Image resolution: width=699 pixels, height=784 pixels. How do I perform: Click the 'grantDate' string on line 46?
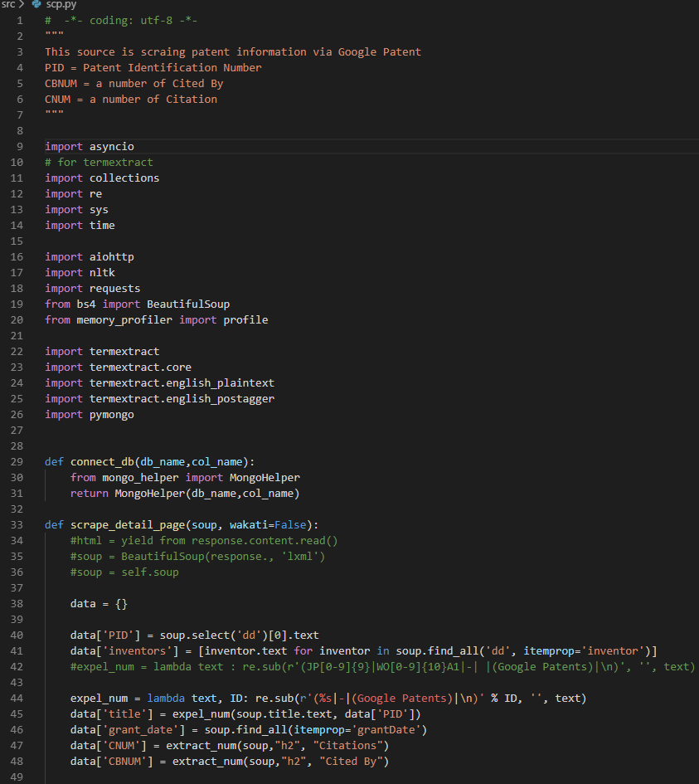point(391,729)
